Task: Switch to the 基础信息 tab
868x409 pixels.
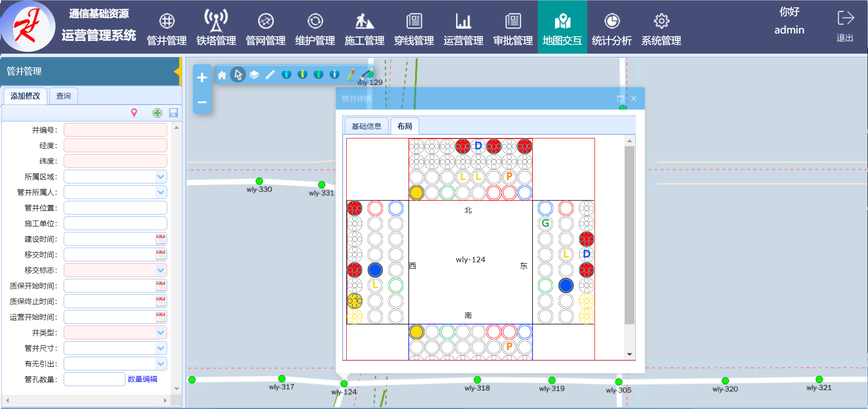Action: (x=366, y=126)
